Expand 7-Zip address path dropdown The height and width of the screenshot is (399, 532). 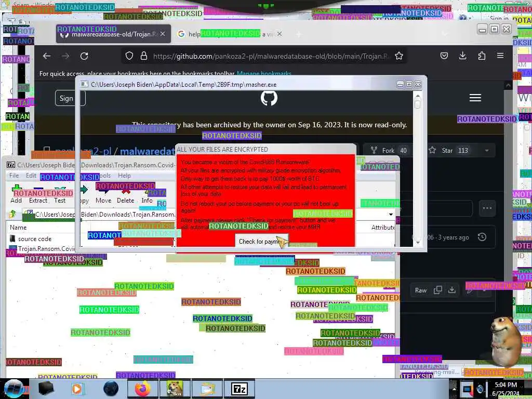pyautogui.click(x=391, y=214)
